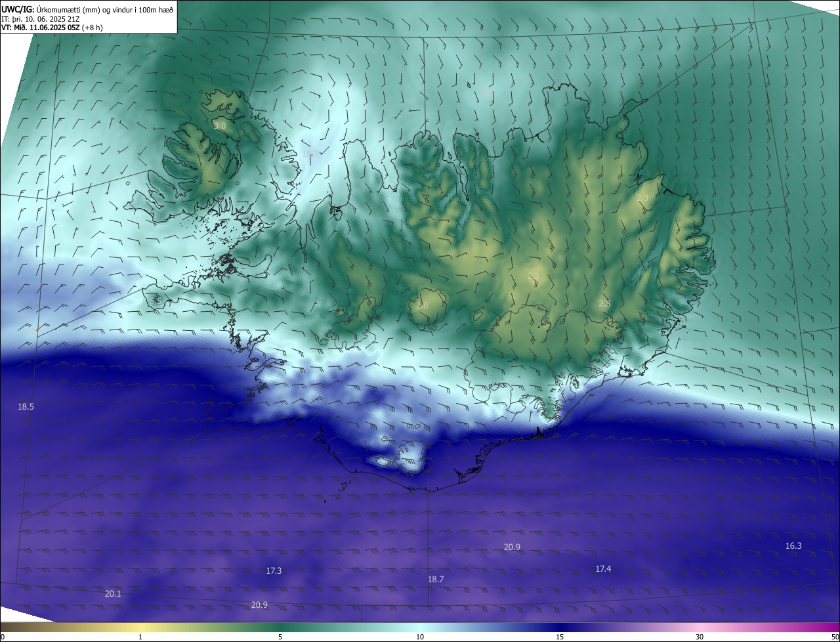Click the 2.3 value label on the map
This screenshot has width=840, height=642.
[x=642, y=198]
